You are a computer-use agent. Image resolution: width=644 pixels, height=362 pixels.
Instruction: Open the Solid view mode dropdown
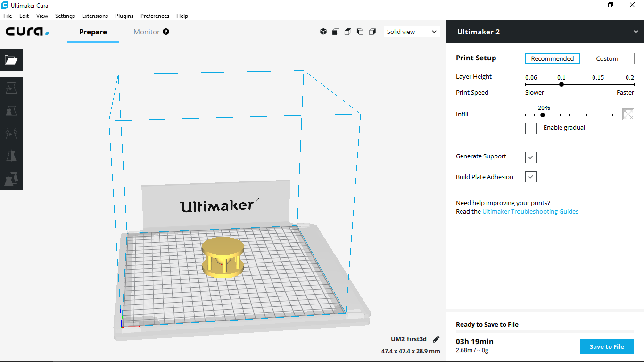412,32
